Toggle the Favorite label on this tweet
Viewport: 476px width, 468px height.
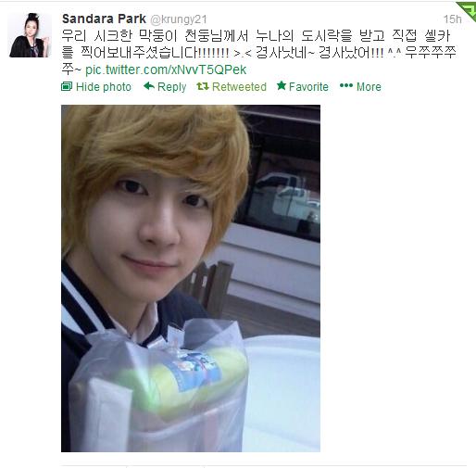pyautogui.click(x=308, y=87)
